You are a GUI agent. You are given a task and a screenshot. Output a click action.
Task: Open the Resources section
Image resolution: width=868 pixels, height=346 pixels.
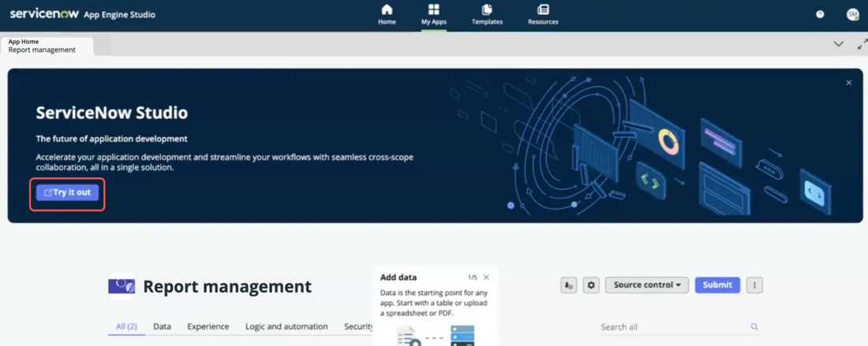tap(543, 15)
